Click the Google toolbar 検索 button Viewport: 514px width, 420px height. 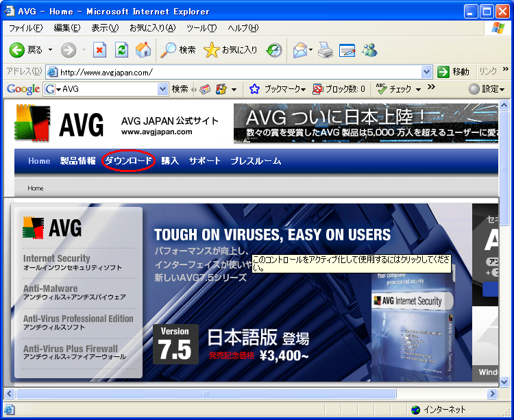point(180,89)
